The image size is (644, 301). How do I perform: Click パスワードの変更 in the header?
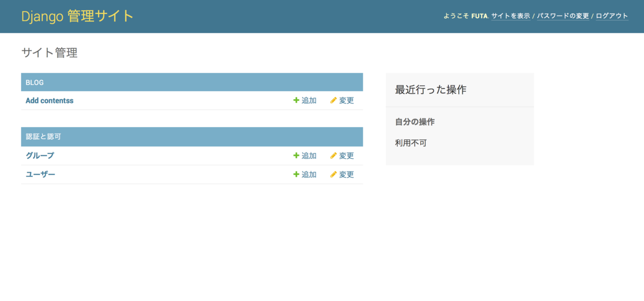562,16
